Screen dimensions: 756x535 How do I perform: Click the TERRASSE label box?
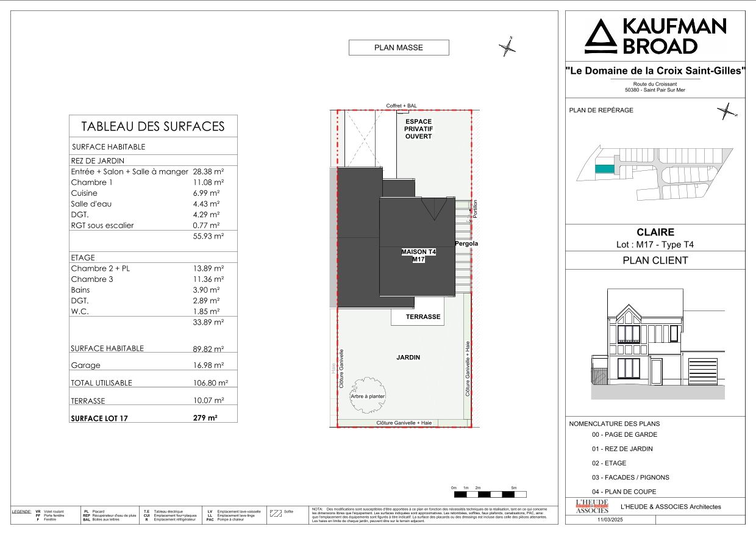click(423, 317)
